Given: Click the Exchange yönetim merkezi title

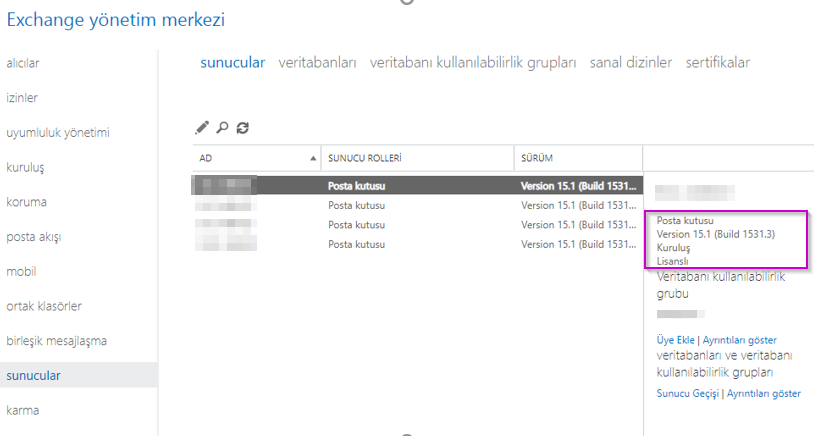Looking at the screenshot, I should click(x=116, y=20).
